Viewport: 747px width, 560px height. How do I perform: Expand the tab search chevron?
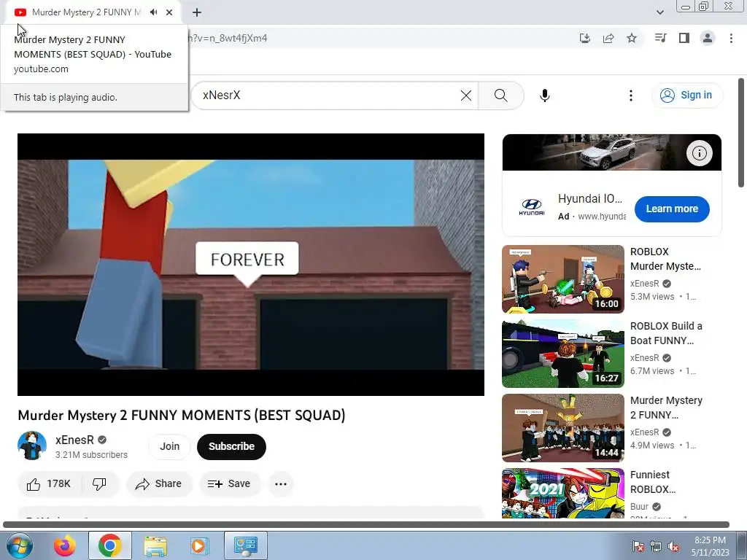click(659, 12)
